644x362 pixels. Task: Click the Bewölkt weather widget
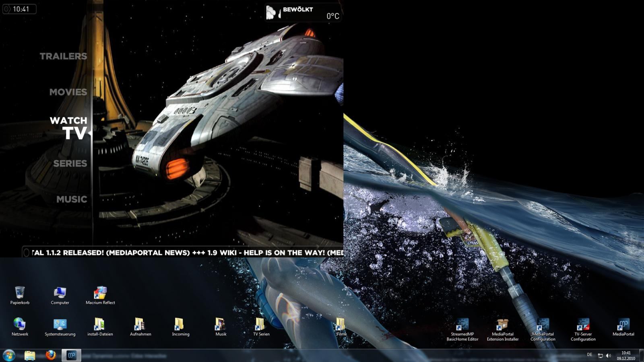303,12
